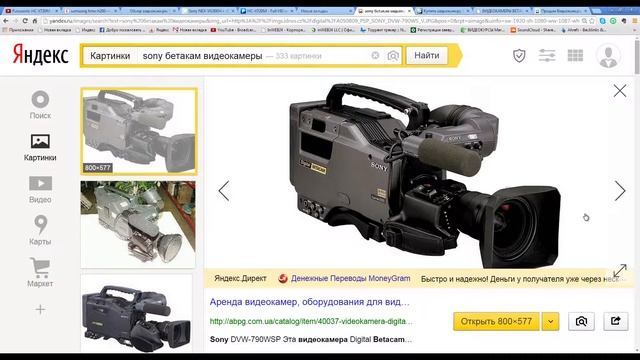Open the browser menu button
This screenshot has height=360, width=640.
pyautogui.click(x=635, y=21)
